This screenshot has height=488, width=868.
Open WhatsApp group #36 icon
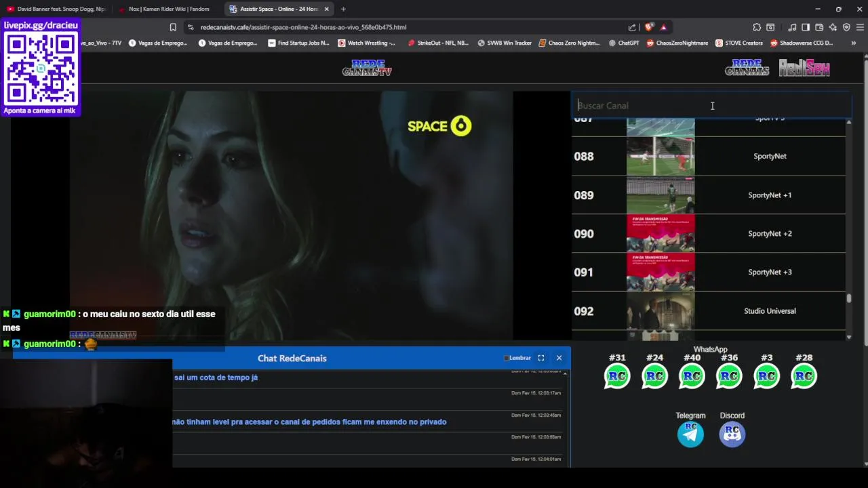tap(729, 376)
